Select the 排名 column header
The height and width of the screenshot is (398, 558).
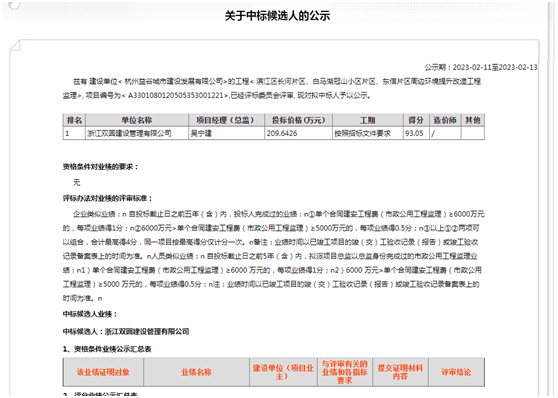tap(74, 120)
